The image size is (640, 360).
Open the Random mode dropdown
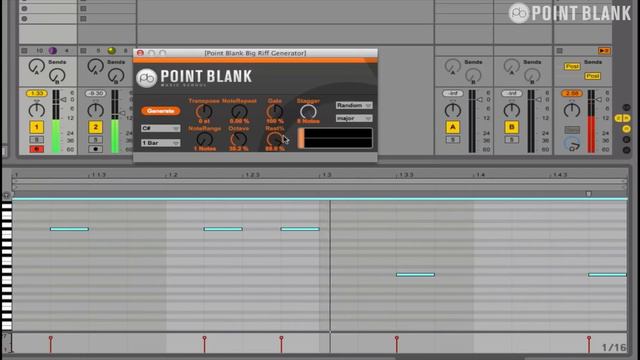coord(354,105)
